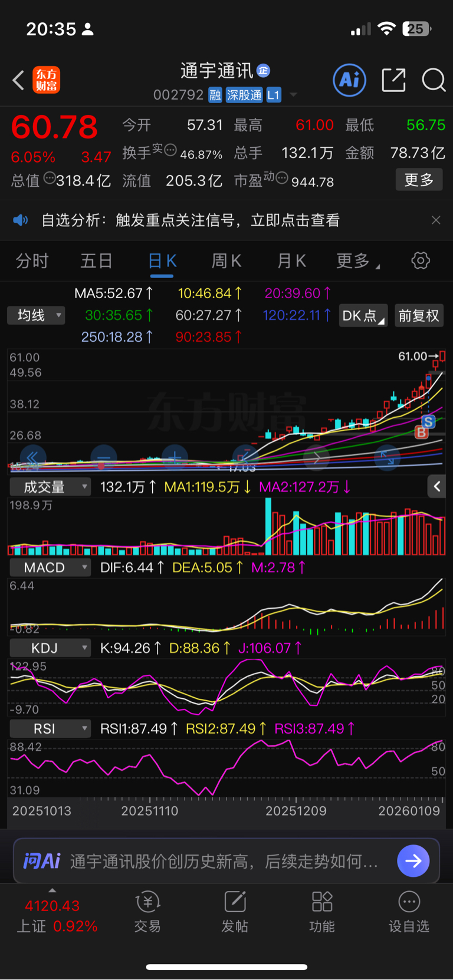Switch to 周K tab
Screen dimensions: 453x980
click(226, 260)
